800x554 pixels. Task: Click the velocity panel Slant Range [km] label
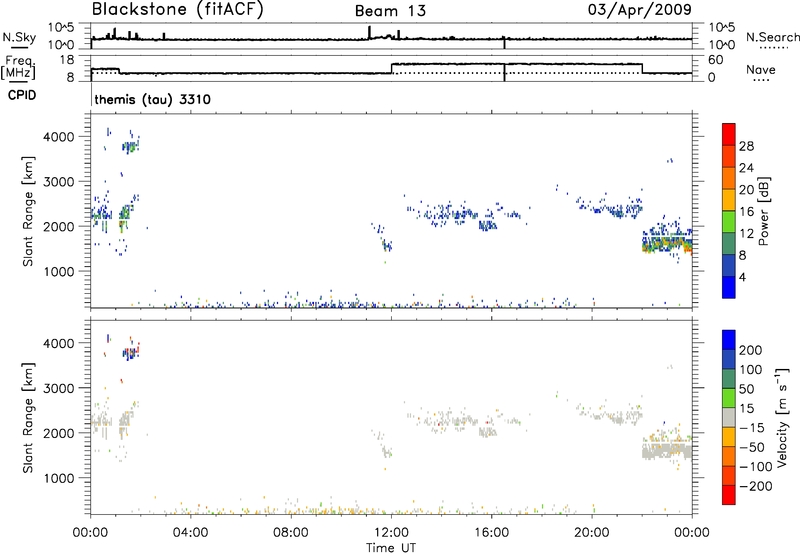click(x=28, y=418)
